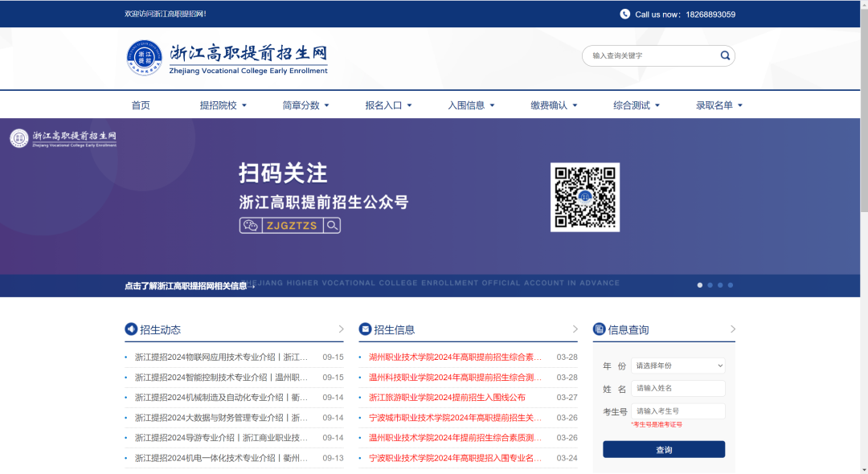The image size is (868, 474).
Task: Focus the 请输入姓名 name field
Action: click(678, 388)
